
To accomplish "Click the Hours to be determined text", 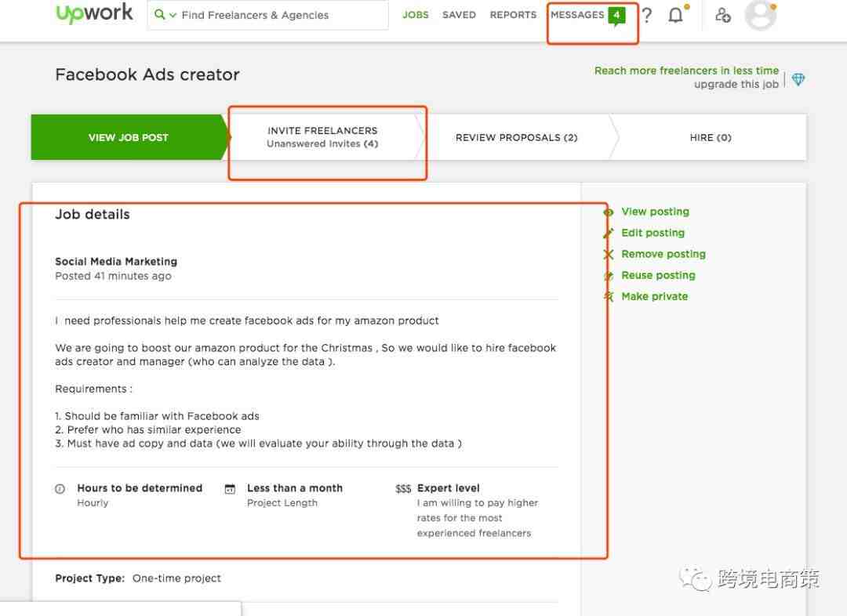I will point(140,488).
